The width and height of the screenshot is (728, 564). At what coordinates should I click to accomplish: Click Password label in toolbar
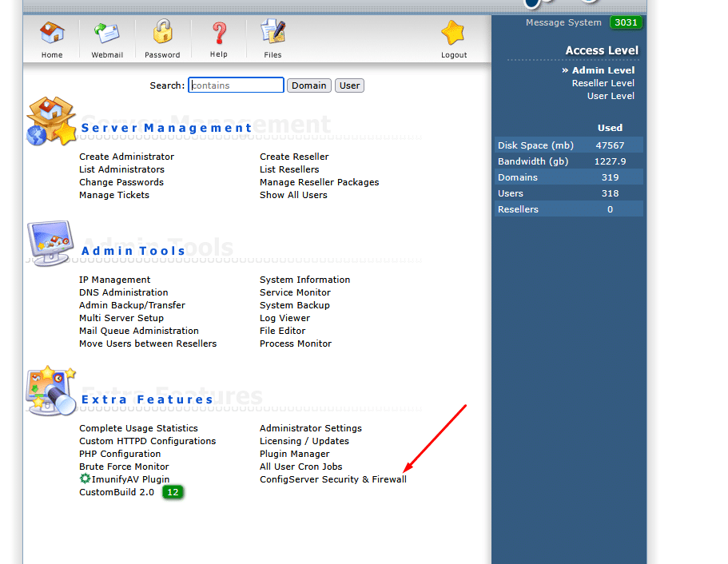pyautogui.click(x=162, y=55)
